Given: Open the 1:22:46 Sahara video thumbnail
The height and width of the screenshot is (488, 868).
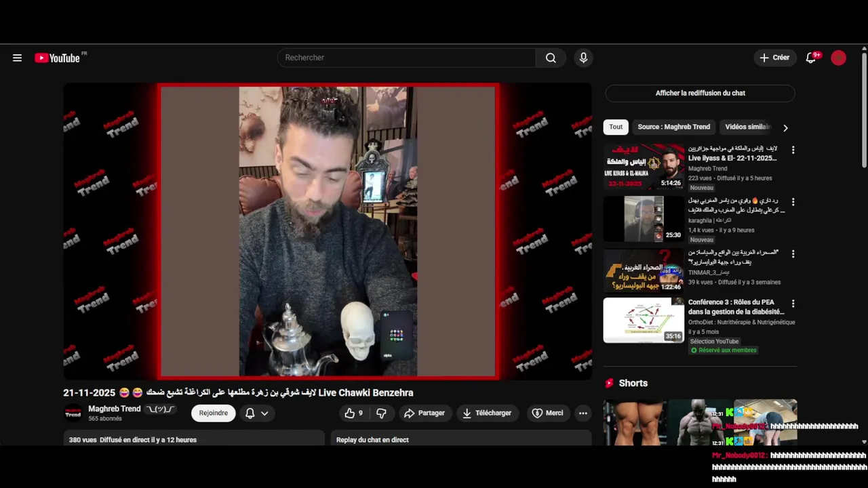Looking at the screenshot, I should (644, 271).
